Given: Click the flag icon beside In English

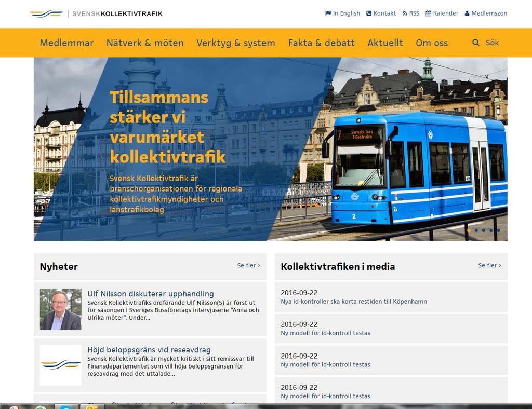Looking at the screenshot, I should point(328,13).
